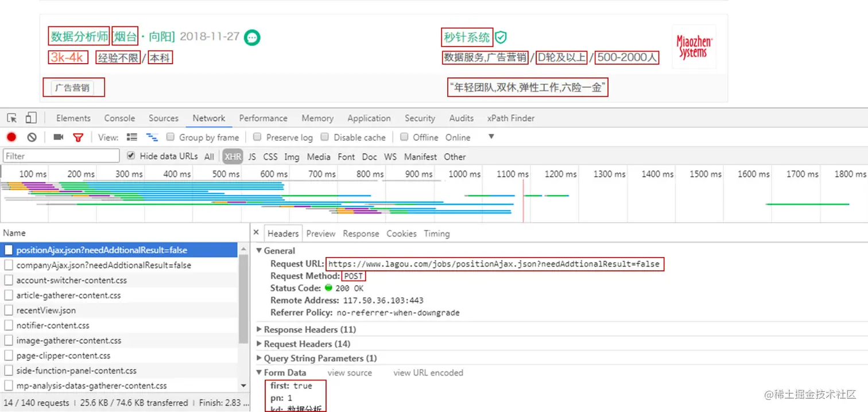868x412 pixels.
Task: Clear the network log
Action: tap(32, 137)
